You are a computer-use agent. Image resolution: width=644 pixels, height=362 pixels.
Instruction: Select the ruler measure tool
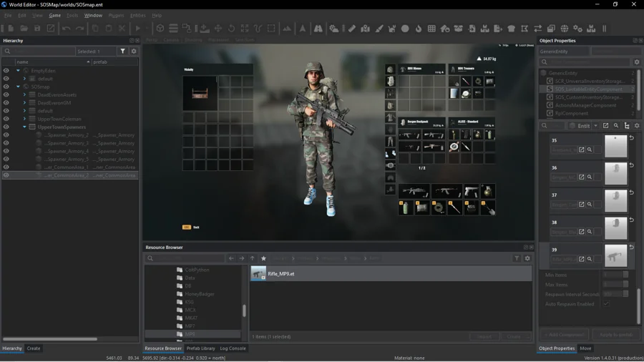click(x=352, y=29)
